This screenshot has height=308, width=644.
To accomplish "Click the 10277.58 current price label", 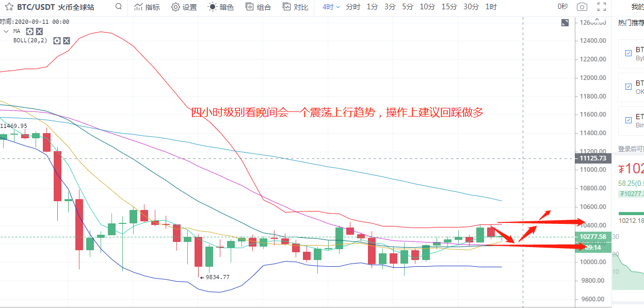I will (x=592, y=236).
